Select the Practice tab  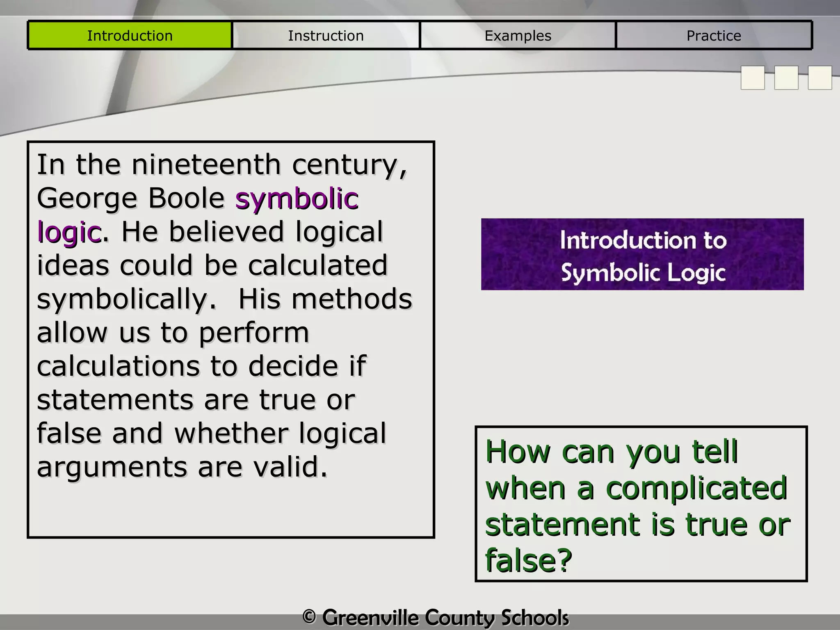click(x=714, y=36)
